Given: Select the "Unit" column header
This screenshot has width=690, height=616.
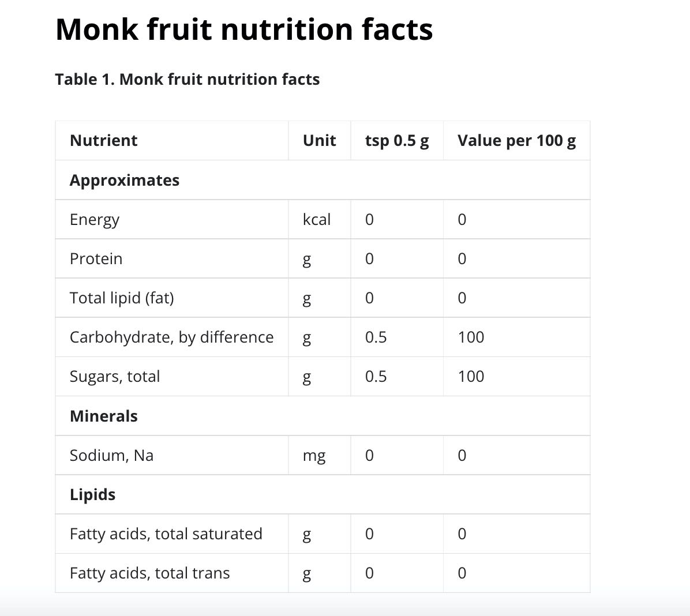Looking at the screenshot, I should tap(319, 141).
